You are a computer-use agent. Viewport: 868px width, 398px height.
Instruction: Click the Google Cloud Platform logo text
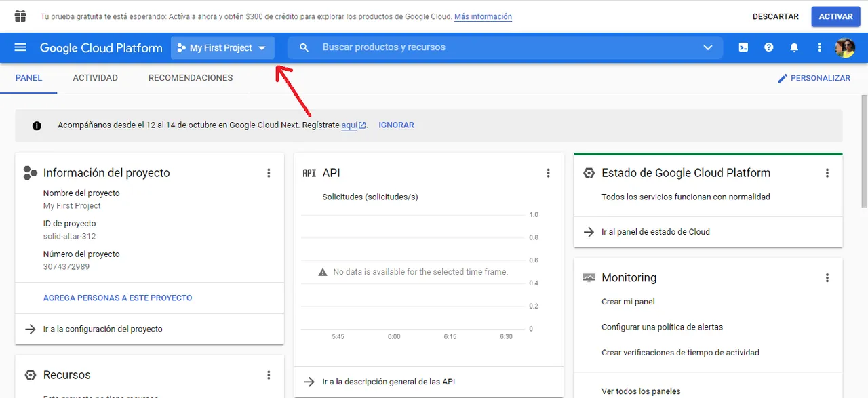101,47
